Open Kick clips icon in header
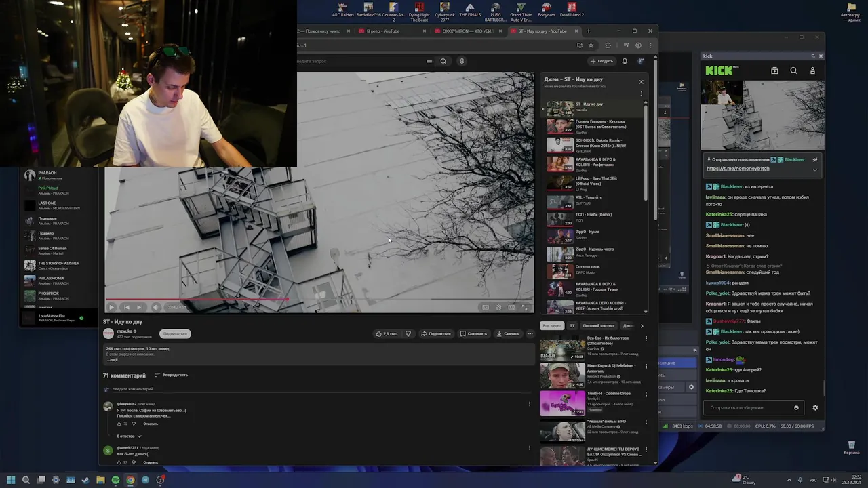Viewport: 868px width, 488px height. (x=774, y=70)
